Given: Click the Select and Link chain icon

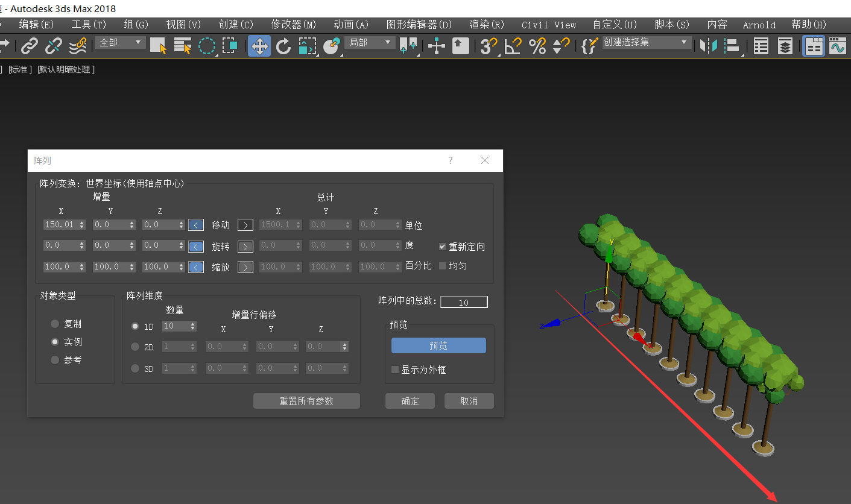Looking at the screenshot, I should point(30,46).
